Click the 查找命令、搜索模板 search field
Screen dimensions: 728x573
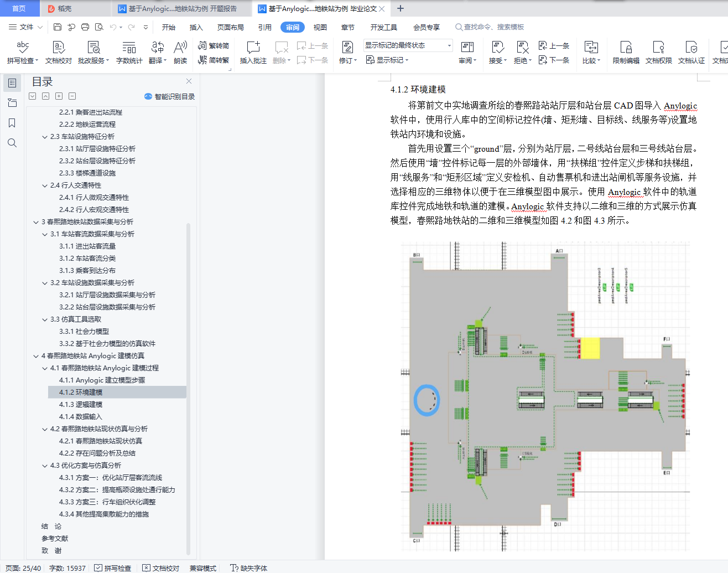490,27
